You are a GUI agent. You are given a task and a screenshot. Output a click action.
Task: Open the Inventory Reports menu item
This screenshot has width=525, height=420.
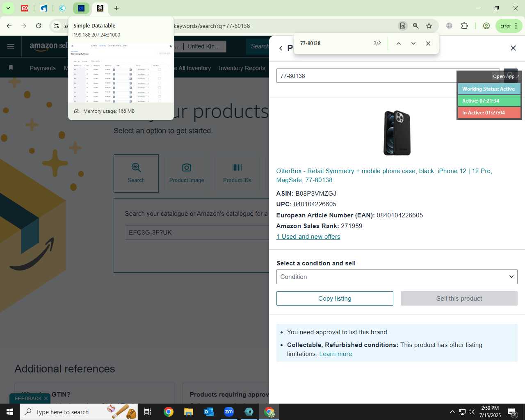coord(242,68)
